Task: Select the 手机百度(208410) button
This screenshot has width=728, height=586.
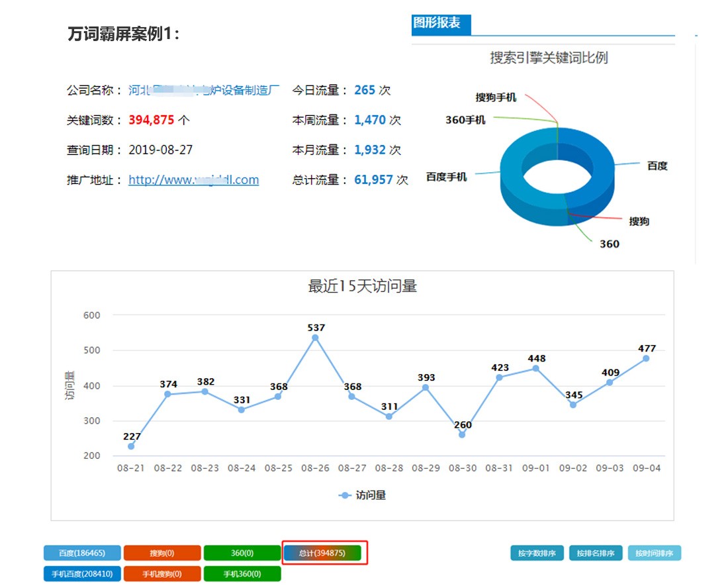Action: coord(82,574)
